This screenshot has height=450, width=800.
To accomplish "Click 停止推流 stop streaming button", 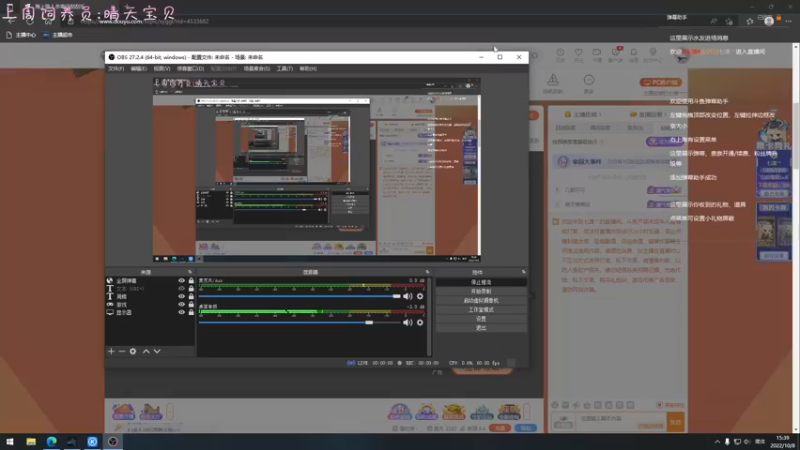I will point(481,282).
